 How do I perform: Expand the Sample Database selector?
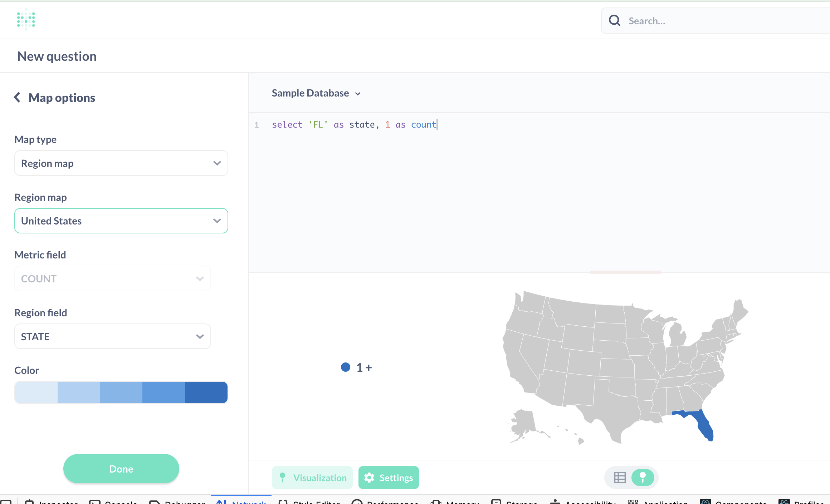tap(316, 93)
